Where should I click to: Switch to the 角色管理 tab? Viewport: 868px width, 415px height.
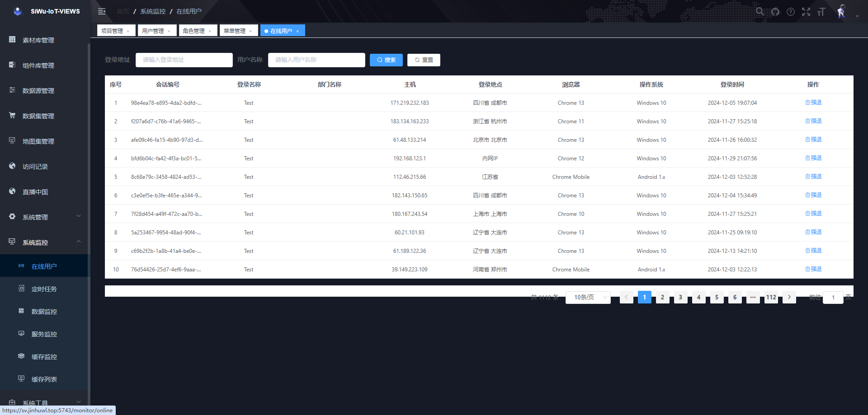tap(194, 31)
